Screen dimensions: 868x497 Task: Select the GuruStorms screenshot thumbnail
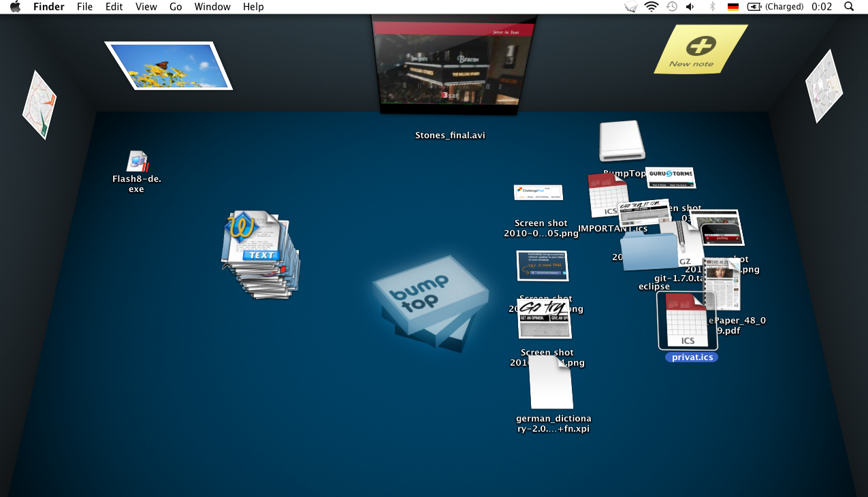point(671,178)
